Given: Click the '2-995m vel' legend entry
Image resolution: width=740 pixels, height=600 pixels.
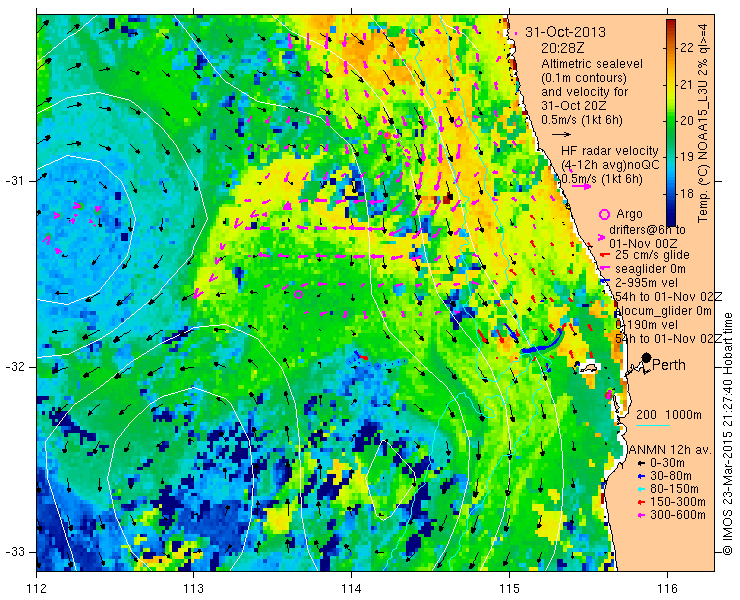Looking at the screenshot, I should click(647, 283).
